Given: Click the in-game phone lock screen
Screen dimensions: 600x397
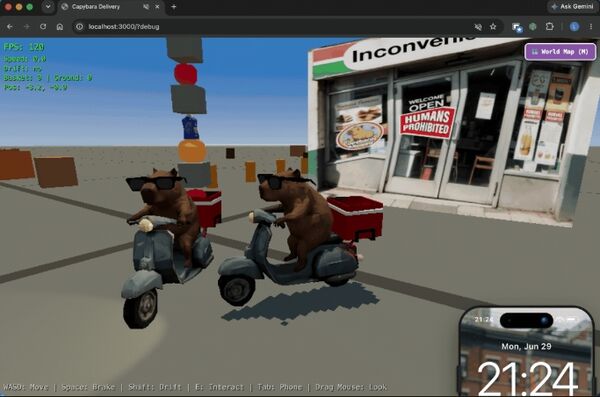Looking at the screenshot, I should (527, 352).
